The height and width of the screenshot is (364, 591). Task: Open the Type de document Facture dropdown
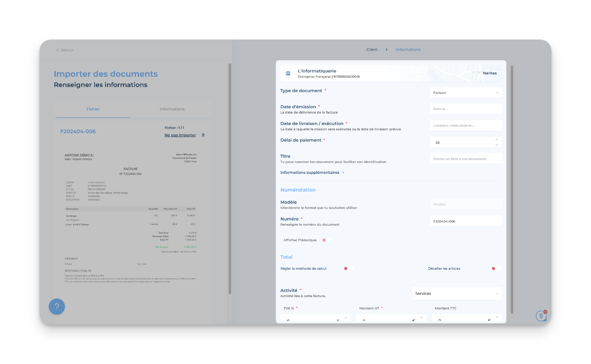pyautogui.click(x=466, y=93)
